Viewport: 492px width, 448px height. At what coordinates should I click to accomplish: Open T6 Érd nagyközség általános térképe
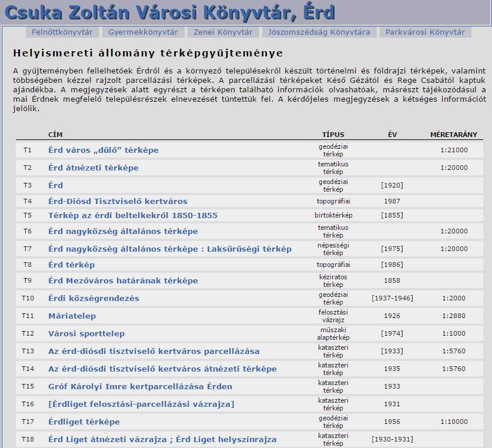coord(123,231)
